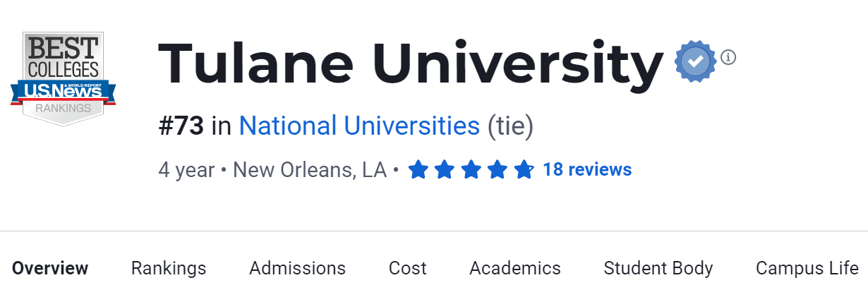Click the fourth rating star
Viewport: 868px width, 297px height.
tap(498, 170)
